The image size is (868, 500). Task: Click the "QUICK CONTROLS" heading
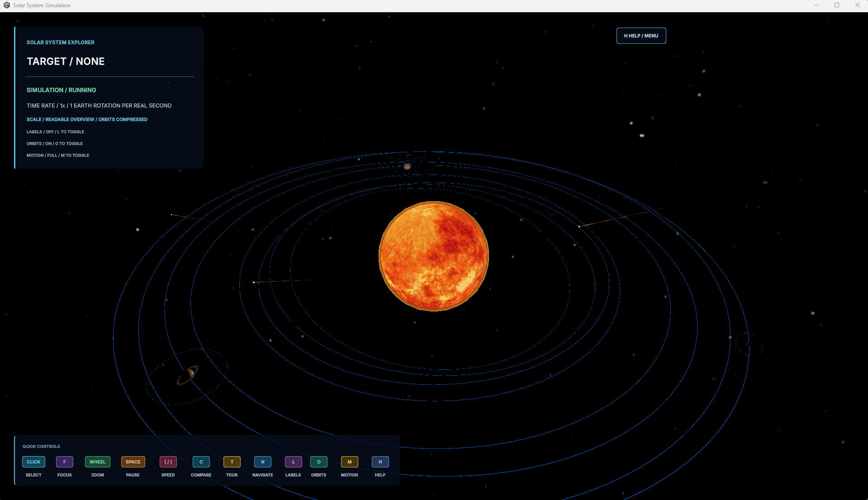pyautogui.click(x=41, y=446)
